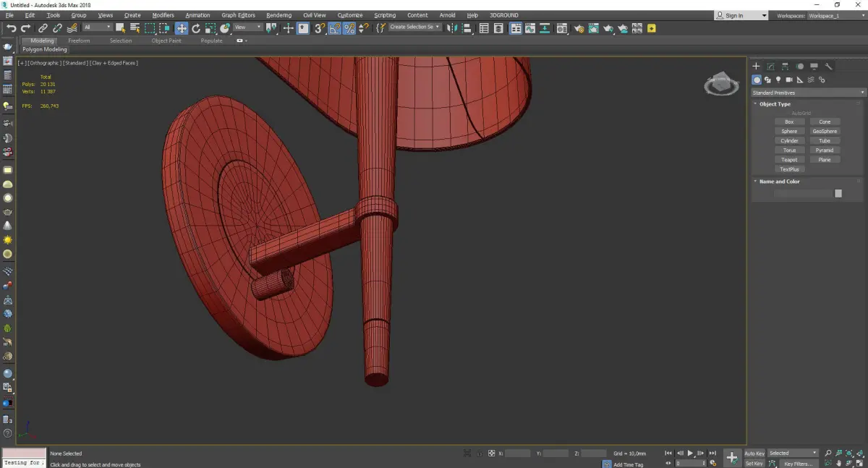Toggle Auto Key animation mode
The width and height of the screenshot is (868, 468).
pos(754,454)
